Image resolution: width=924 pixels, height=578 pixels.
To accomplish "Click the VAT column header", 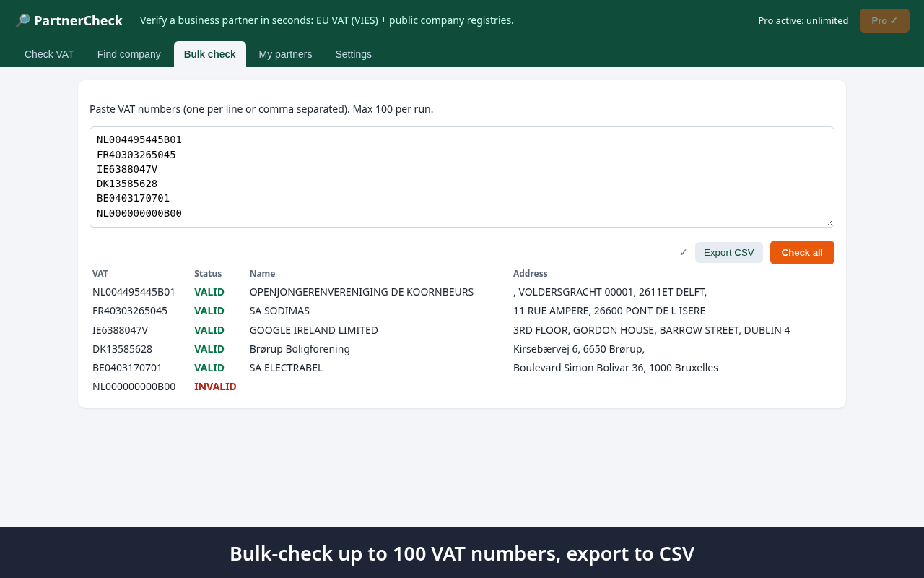I will click(100, 273).
